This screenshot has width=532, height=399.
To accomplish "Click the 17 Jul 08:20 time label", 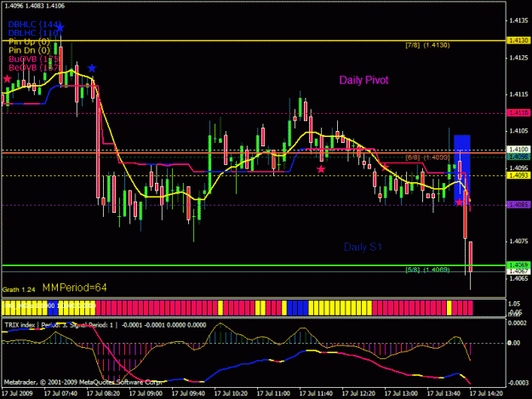I will coord(103,394).
